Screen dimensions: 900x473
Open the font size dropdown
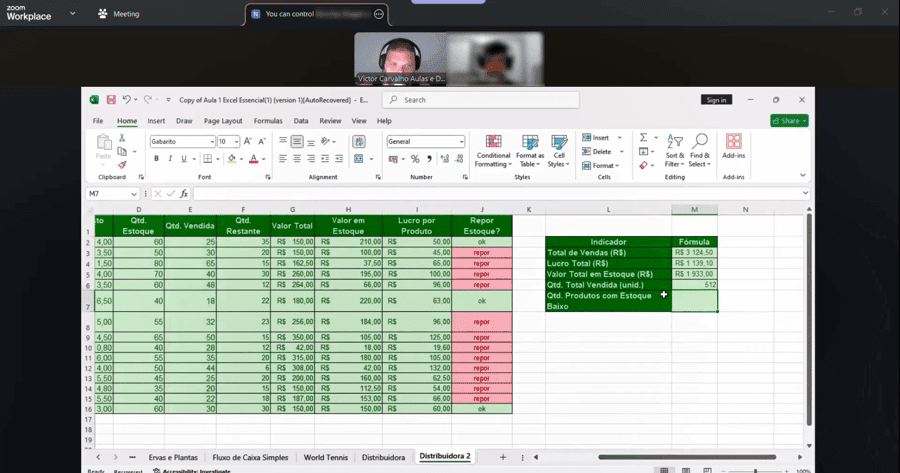tap(236, 142)
